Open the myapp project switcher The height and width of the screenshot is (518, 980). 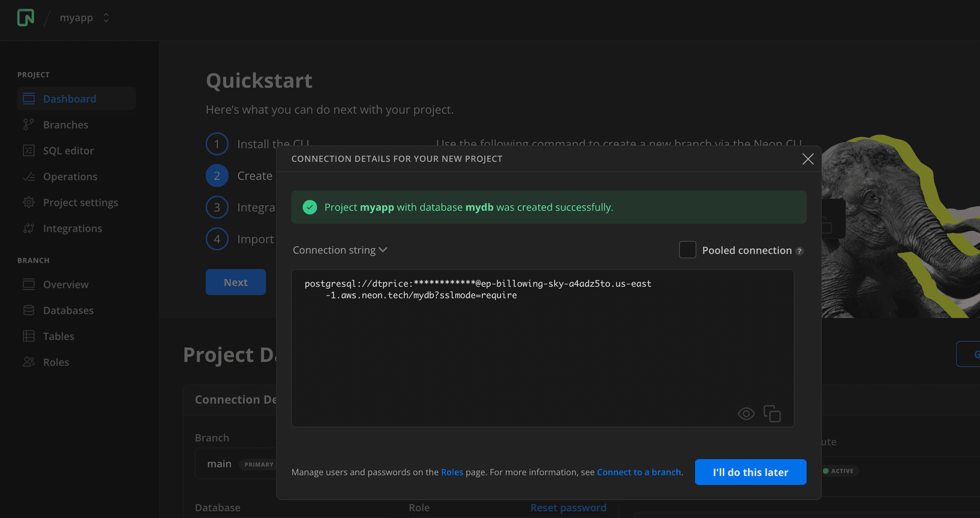tap(106, 17)
